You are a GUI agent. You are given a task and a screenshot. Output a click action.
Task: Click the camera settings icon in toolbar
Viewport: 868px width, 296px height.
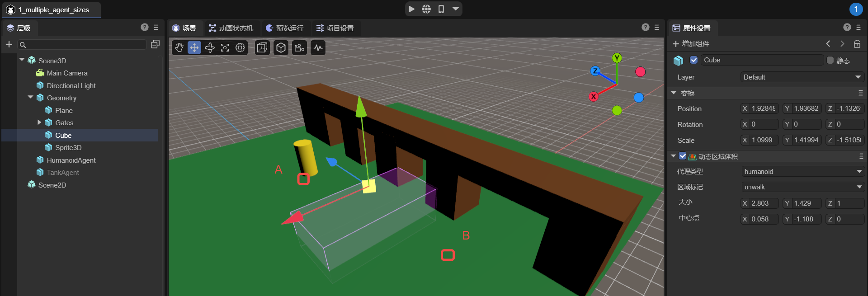pyautogui.click(x=299, y=48)
